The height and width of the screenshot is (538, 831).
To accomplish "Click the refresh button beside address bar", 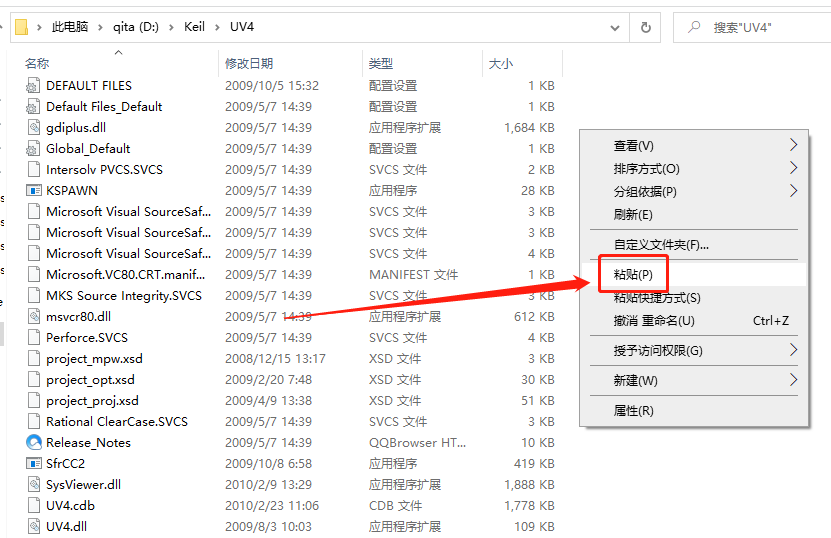I will (x=645, y=27).
